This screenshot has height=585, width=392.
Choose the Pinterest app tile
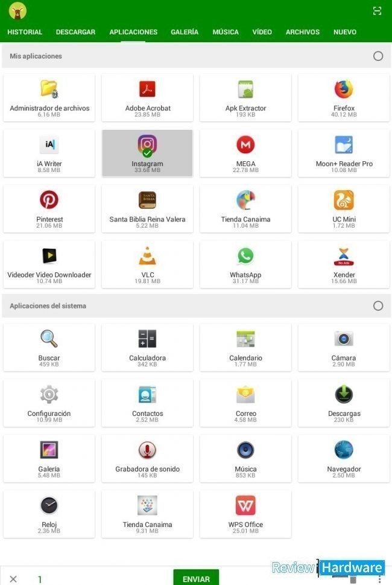tap(49, 209)
